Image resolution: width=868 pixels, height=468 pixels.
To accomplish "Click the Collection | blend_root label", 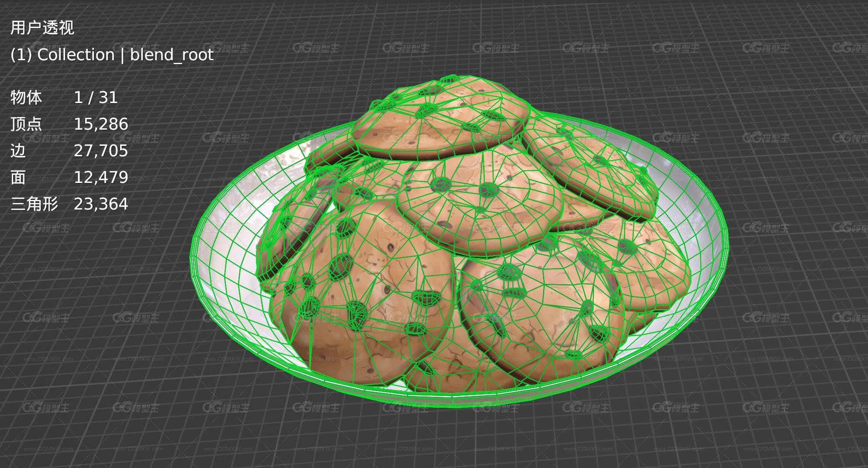I will click(112, 55).
